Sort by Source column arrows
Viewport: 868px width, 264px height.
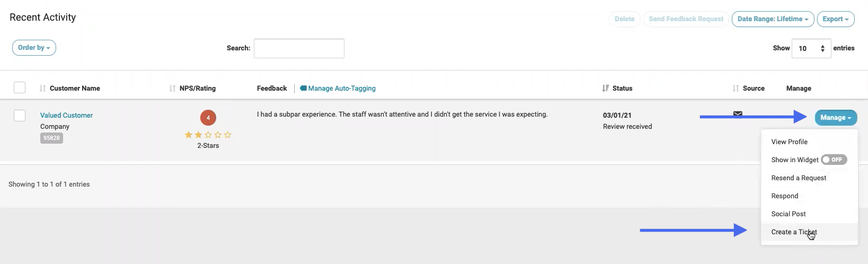(736, 88)
